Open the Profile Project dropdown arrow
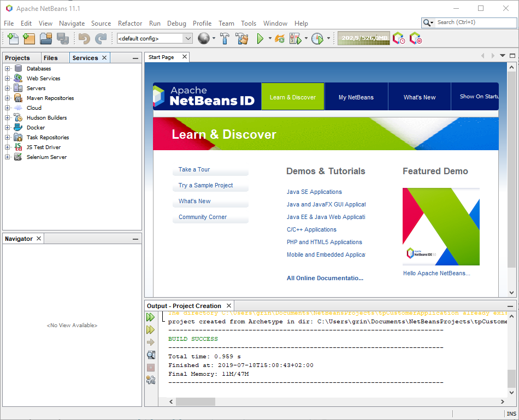The height and width of the screenshot is (420, 519). click(x=328, y=38)
